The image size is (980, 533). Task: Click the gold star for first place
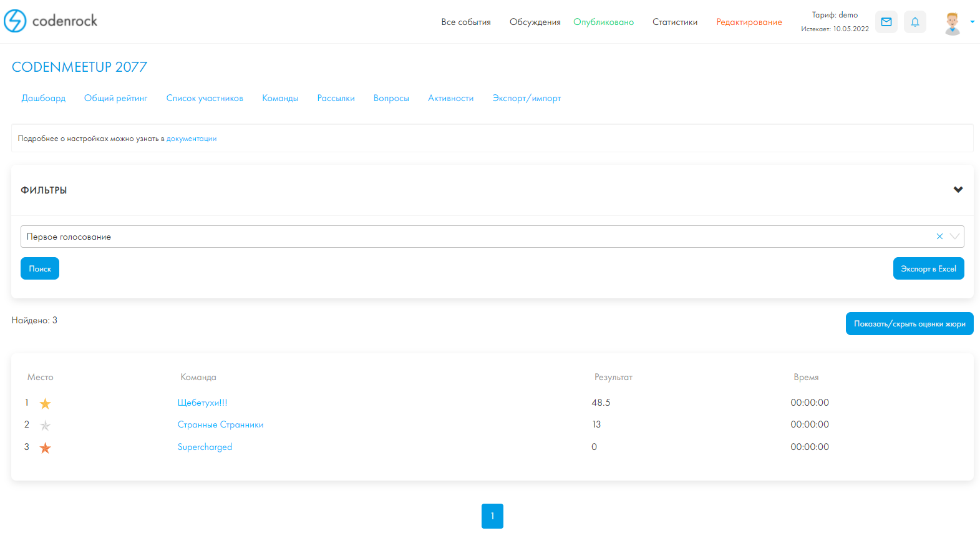point(45,404)
